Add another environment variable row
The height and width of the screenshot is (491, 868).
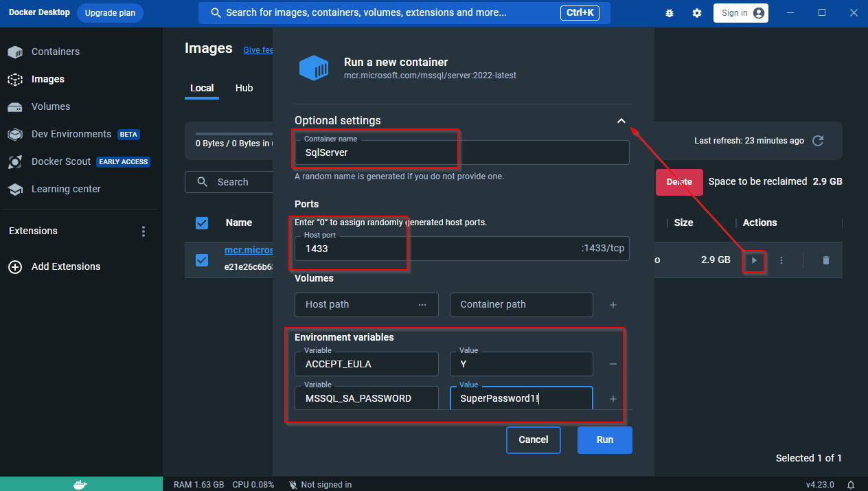click(x=613, y=399)
